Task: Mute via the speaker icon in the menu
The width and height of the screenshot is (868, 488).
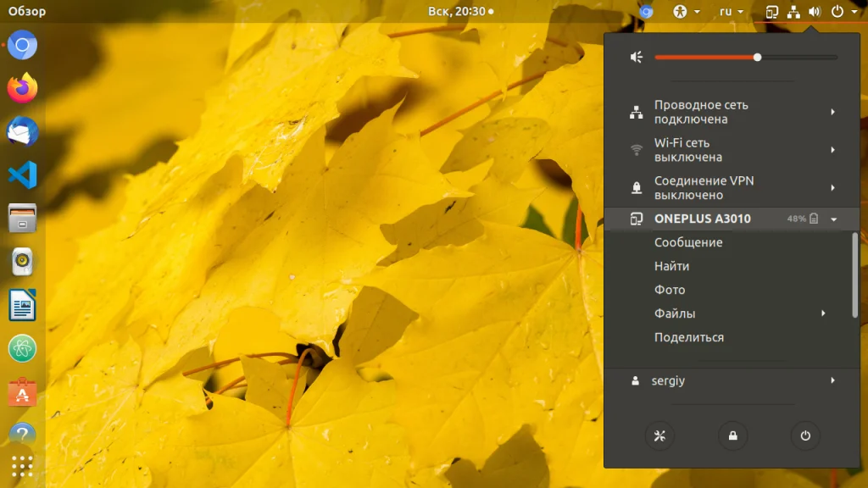Action: point(637,57)
